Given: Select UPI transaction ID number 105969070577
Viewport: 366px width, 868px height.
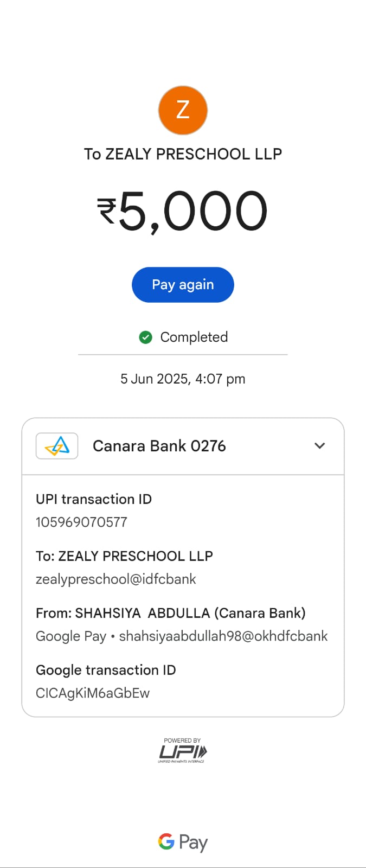Looking at the screenshot, I should pos(81,522).
